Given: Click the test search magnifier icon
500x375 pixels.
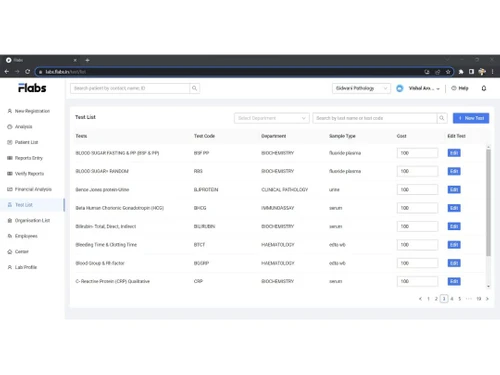Looking at the screenshot, I should 442,118.
